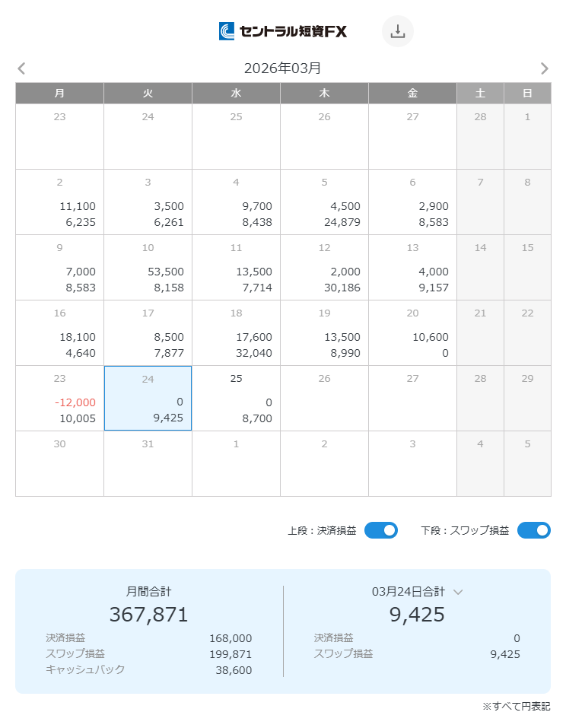Click the セントラル短資FX logo

click(x=283, y=31)
